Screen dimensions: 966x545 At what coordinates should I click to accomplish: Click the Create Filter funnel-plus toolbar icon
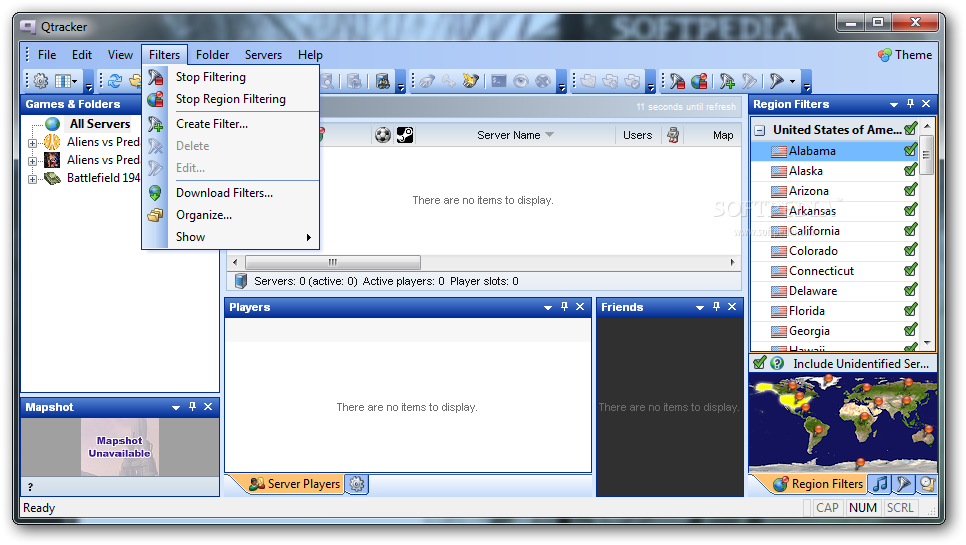point(727,81)
